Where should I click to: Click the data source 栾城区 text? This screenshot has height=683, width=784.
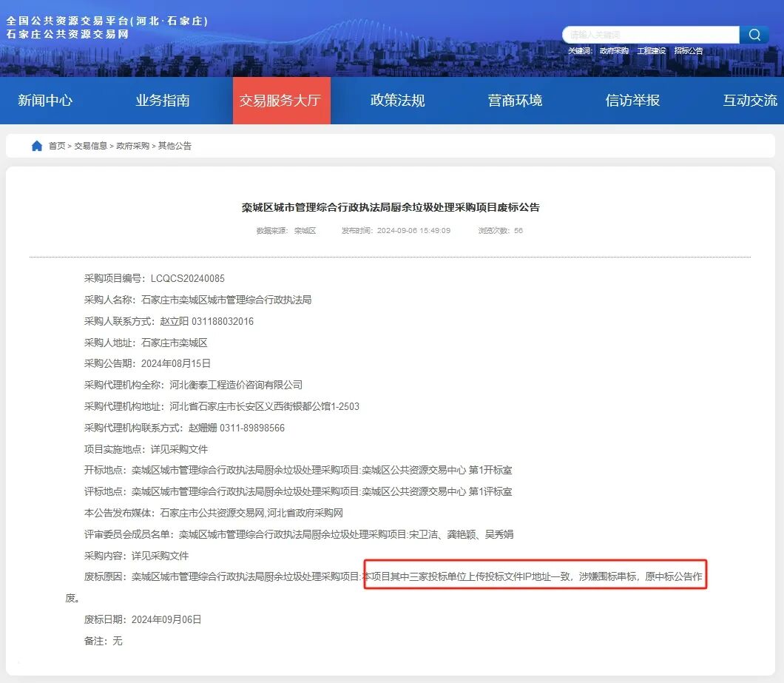click(x=305, y=231)
